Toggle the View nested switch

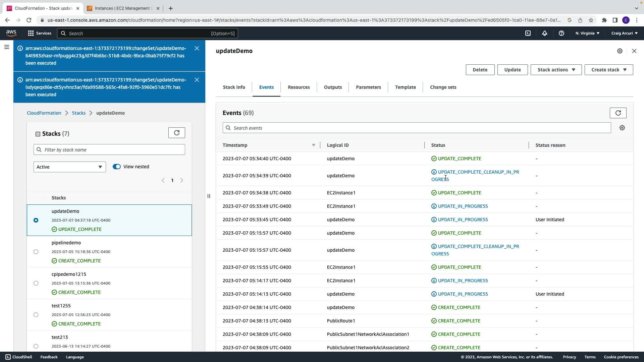click(117, 167)
